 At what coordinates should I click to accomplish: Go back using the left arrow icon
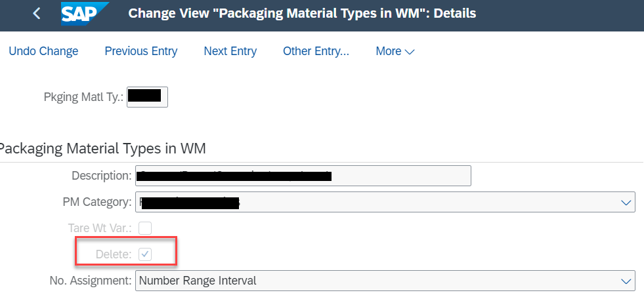tap(37, 14)
